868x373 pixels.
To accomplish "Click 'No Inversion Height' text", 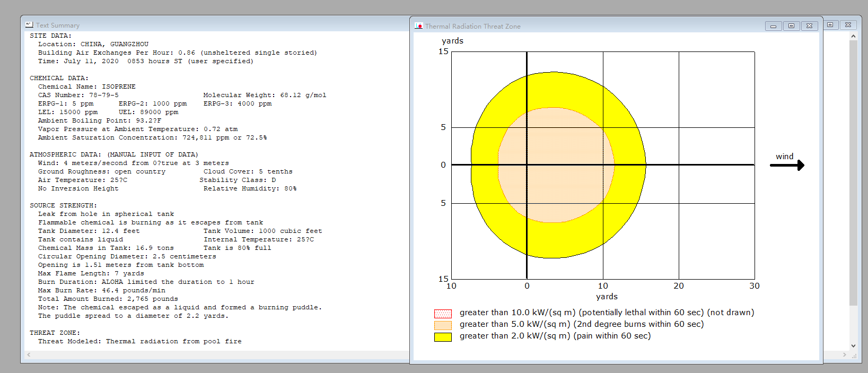I will coord(78,188).
